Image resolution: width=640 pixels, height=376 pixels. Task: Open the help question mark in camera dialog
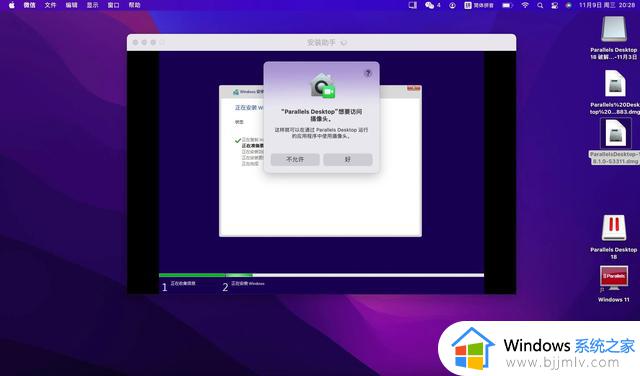(x=368, y=73)
